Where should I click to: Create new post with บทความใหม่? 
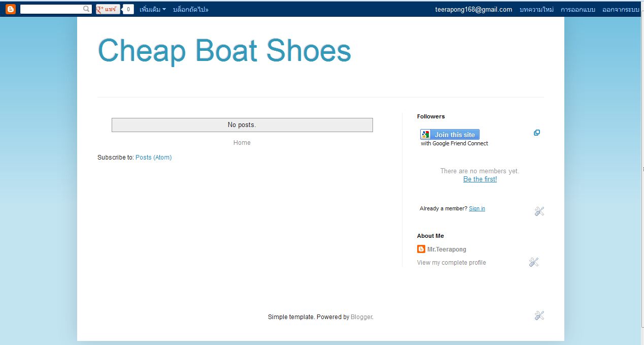click(536, 10)
